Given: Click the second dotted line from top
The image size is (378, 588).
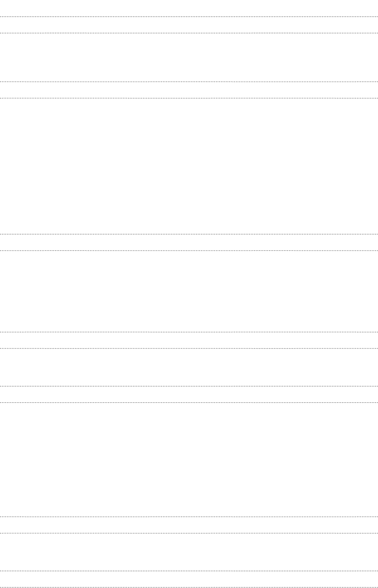Looking at the screenshot, I should click(189, 33).
